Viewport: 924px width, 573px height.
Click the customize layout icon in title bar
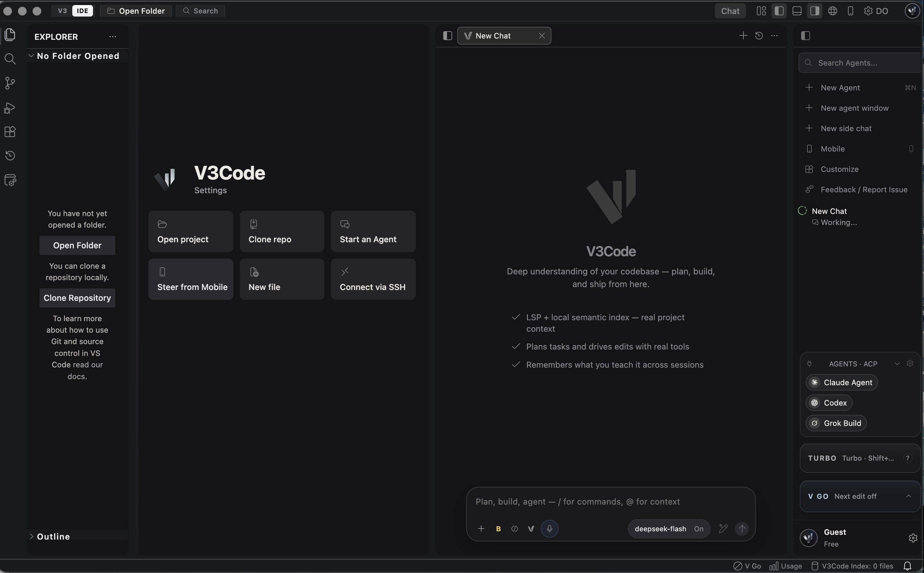tap(761, 11)
